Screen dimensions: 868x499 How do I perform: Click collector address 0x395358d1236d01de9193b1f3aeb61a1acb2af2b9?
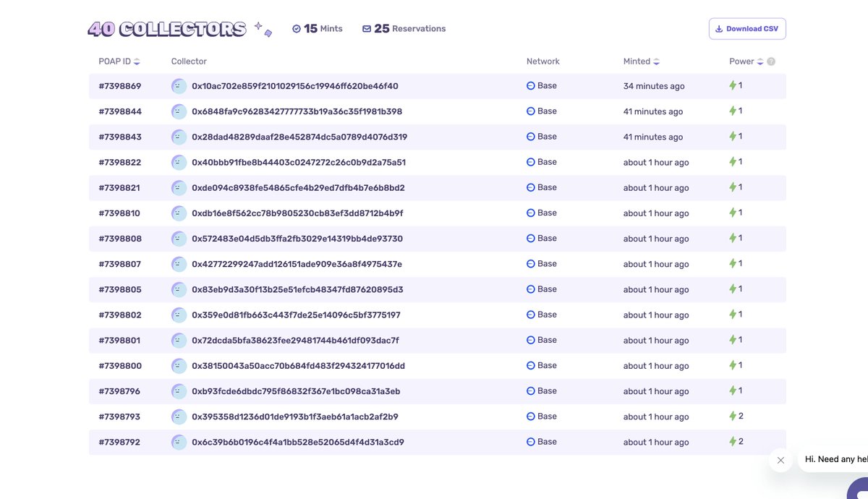click(295, 417)
